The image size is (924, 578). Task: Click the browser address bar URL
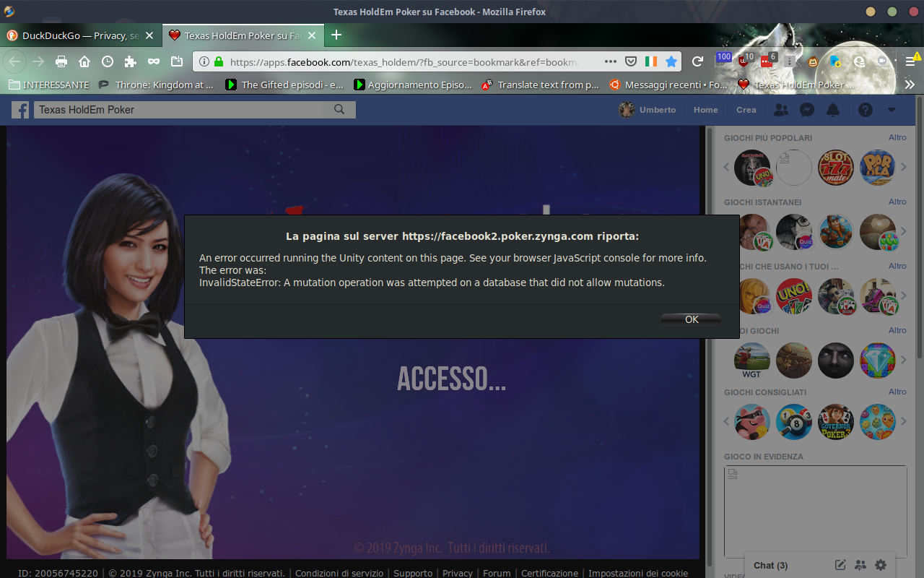tap(404, 62)
